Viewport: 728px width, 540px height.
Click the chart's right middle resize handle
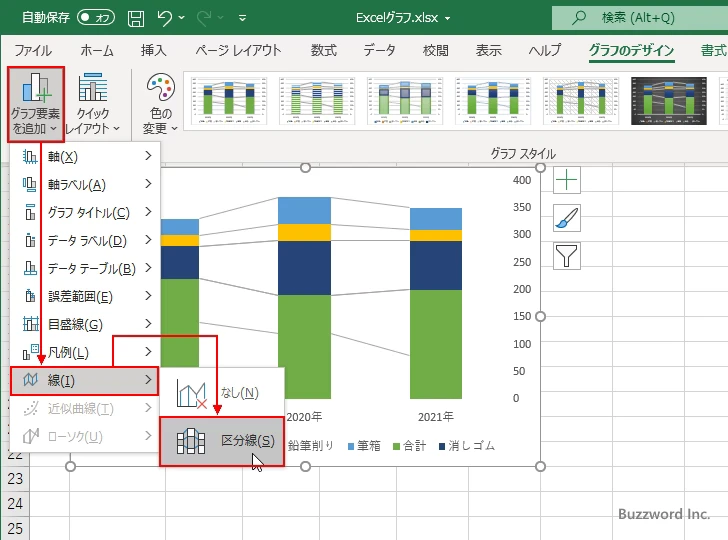540,317
